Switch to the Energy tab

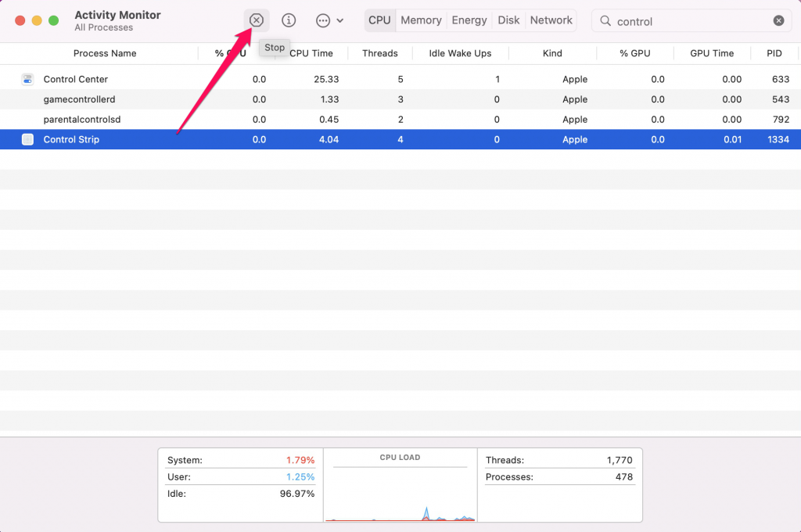tap(469, 20)
